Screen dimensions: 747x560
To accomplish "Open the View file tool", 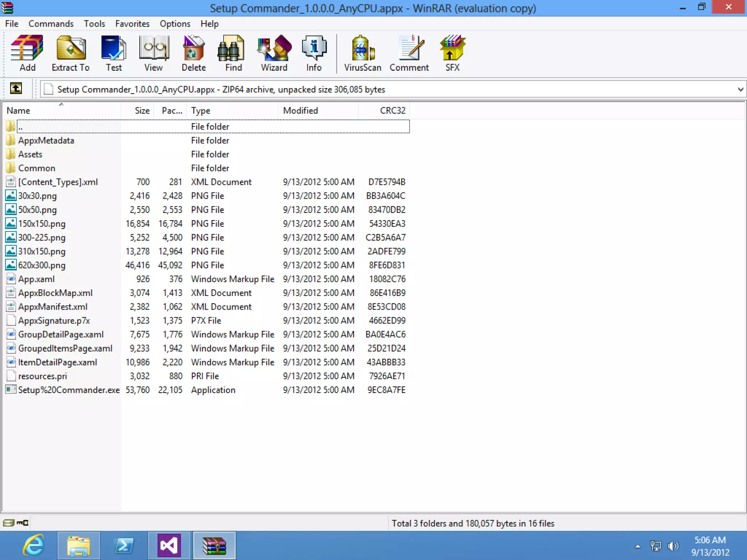I will 154,53.
